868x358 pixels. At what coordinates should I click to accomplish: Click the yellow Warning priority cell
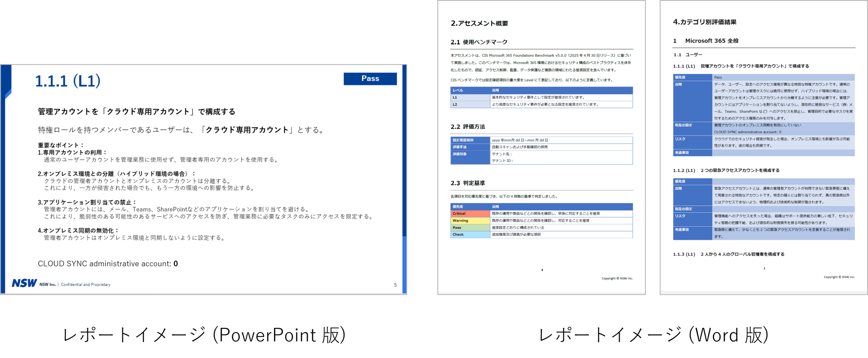coord(470,221)
